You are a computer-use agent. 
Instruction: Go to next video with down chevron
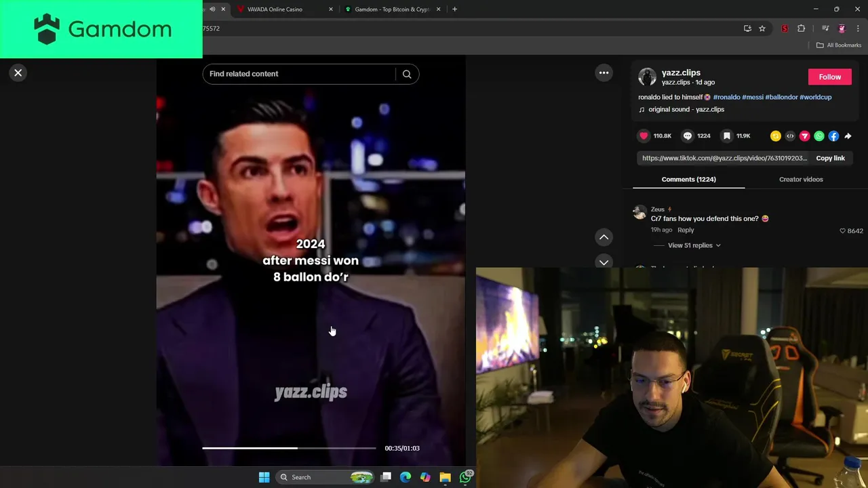pyautogui.click(x=604, y=262)
